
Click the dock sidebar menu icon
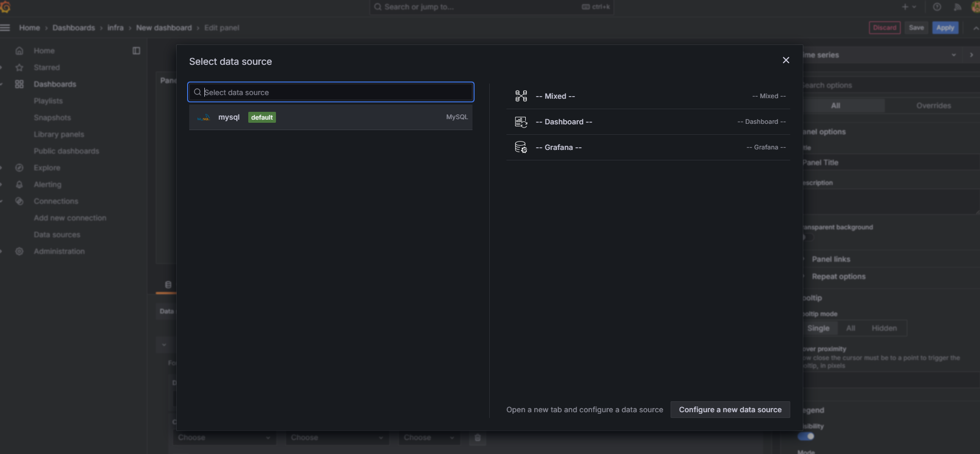(x=136, y=51)
